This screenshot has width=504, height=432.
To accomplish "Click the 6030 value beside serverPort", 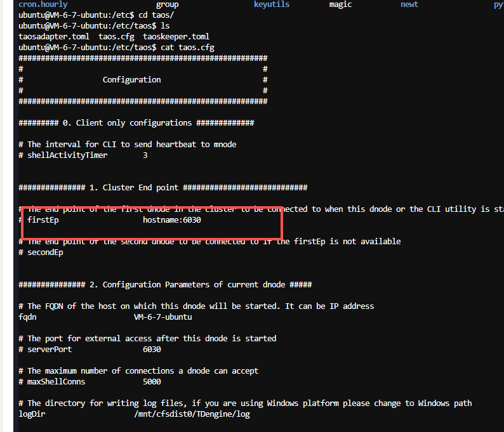I will coord(152,350).
